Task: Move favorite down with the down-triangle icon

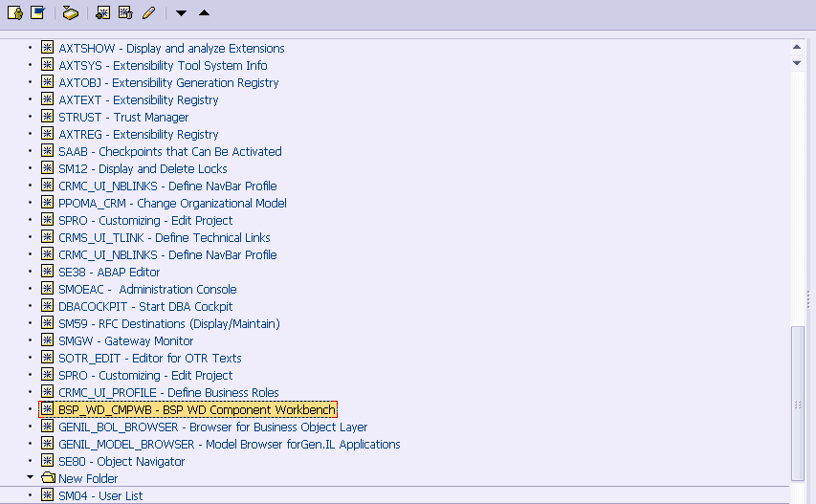Action: pyautogui.click(x=181, y=13)
